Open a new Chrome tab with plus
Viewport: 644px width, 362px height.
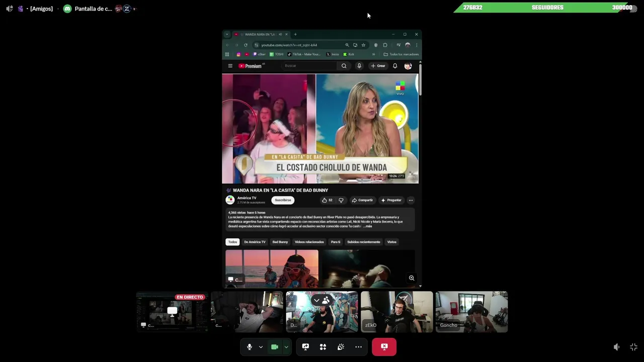point(295,34)
